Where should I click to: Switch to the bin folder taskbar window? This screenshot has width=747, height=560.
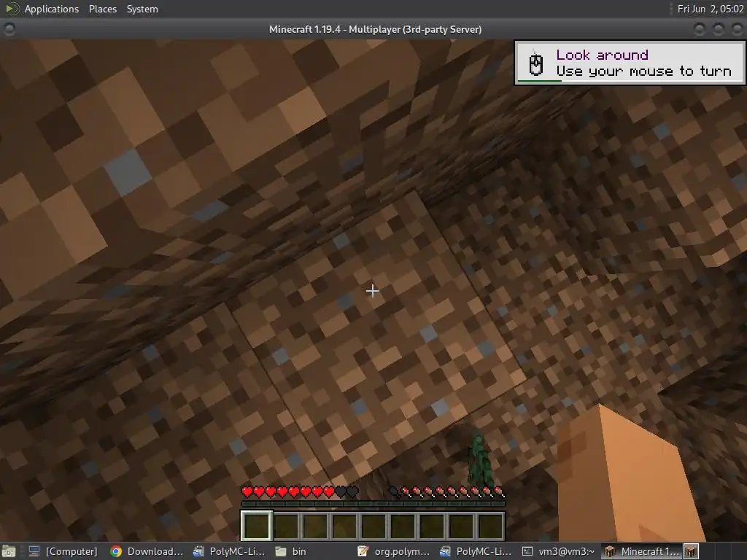click(x=291, y=551)
